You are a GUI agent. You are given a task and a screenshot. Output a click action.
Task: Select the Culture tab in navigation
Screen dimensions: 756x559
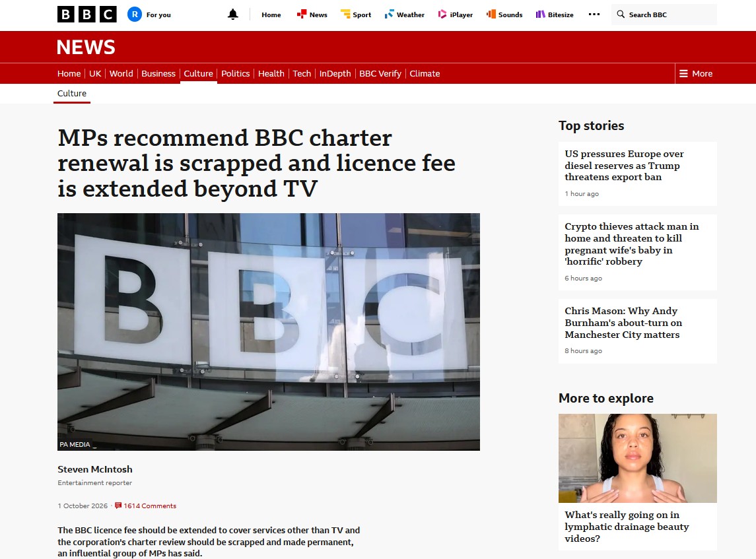[x=198, y=74]
